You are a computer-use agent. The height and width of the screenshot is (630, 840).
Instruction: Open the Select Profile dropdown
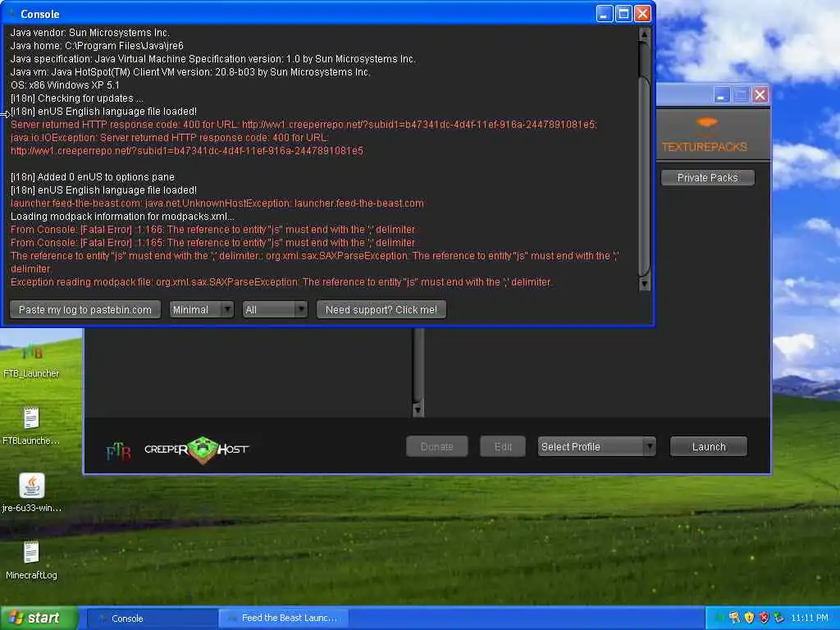pyautogui.click(x=597, y=447)
